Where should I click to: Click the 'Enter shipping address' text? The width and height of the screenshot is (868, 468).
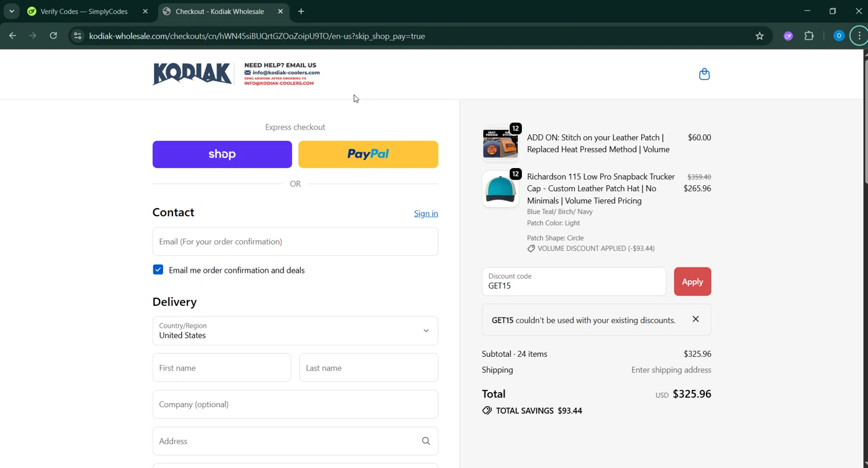click(671, 370)
